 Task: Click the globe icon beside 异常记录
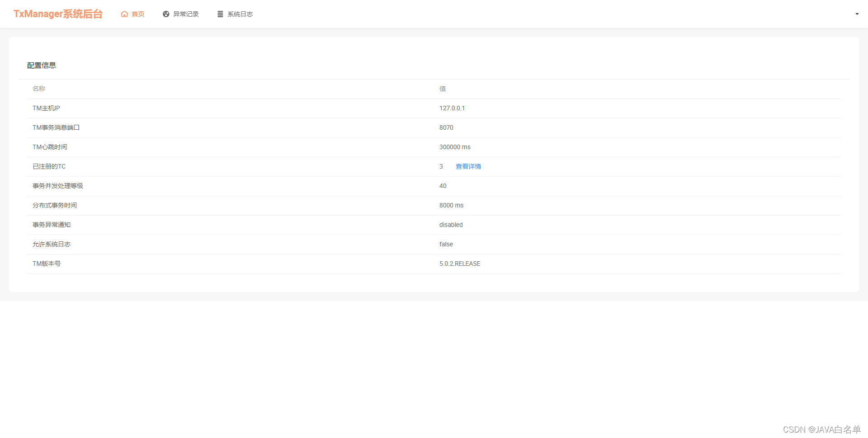click(x=166, y=14)
